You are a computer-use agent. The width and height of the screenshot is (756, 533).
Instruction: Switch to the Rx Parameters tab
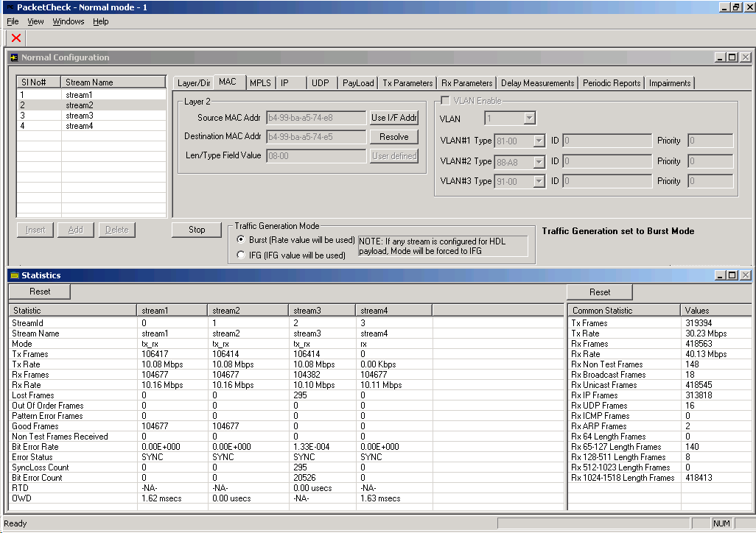pyautogui.click(x=466, y=82)
